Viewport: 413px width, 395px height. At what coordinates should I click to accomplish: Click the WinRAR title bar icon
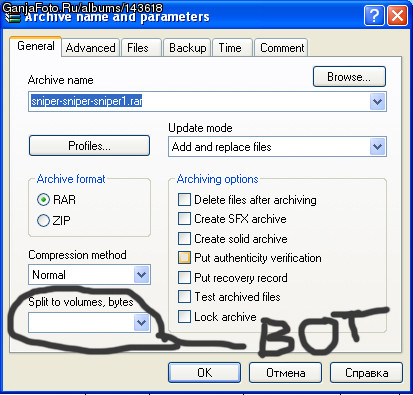pos(13,17)
